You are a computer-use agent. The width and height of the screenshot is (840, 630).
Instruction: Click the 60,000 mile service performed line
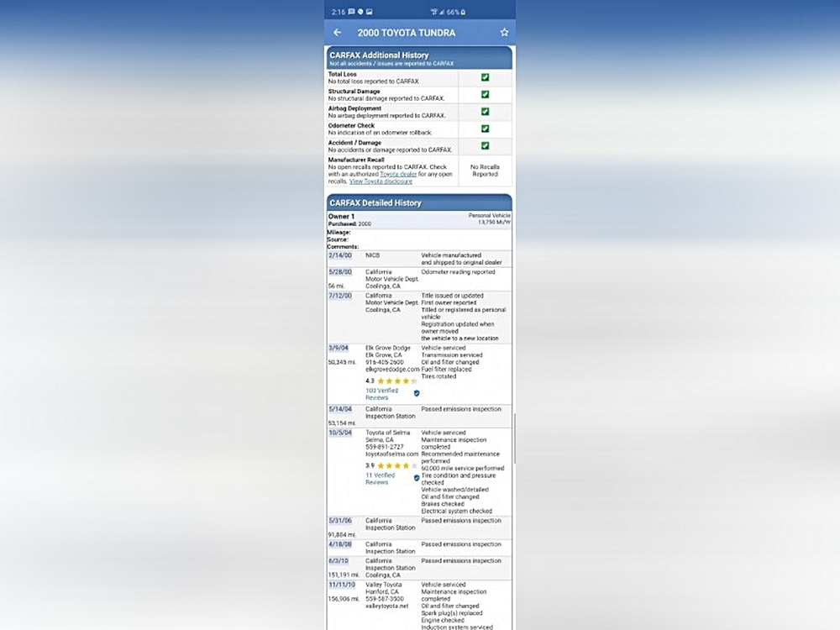462,468
